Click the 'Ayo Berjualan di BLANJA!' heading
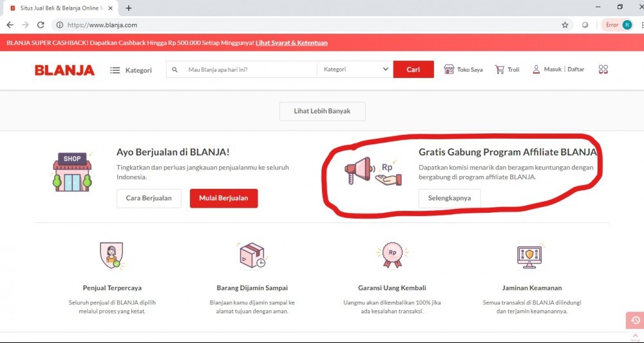 click(173, 152)
